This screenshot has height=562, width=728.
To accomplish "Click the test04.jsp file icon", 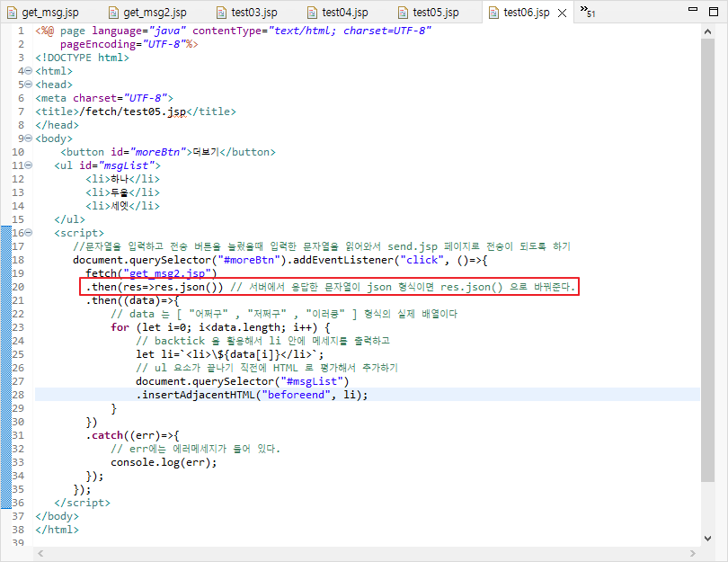I will click(x=313, y=13).
